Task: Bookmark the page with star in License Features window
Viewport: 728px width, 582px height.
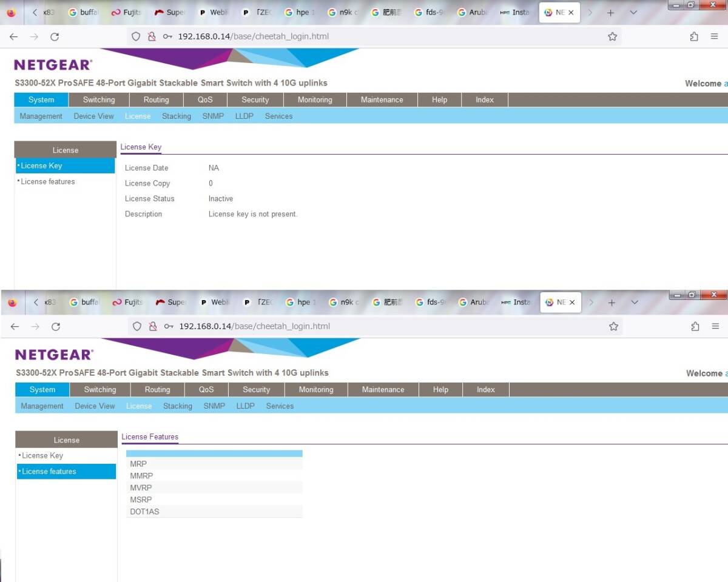Action: pyautogui.click(x=614, y=326)
